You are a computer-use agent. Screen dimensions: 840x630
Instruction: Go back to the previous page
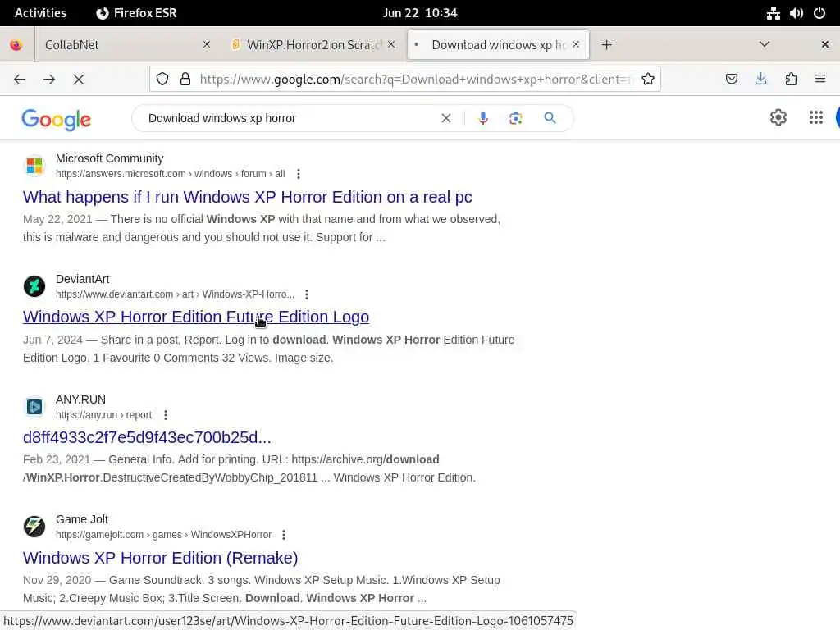[20, 80]
